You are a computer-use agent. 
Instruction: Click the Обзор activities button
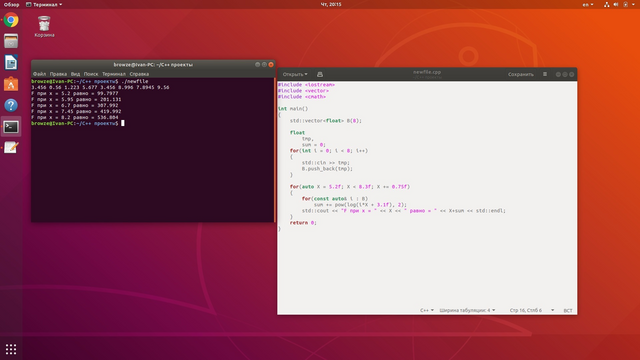(11, 4)
